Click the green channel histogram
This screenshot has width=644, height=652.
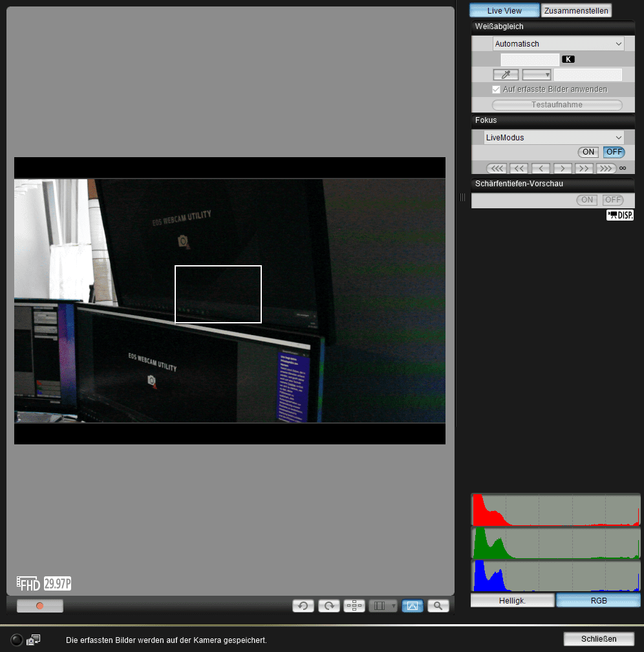click(x=556, y=543)
